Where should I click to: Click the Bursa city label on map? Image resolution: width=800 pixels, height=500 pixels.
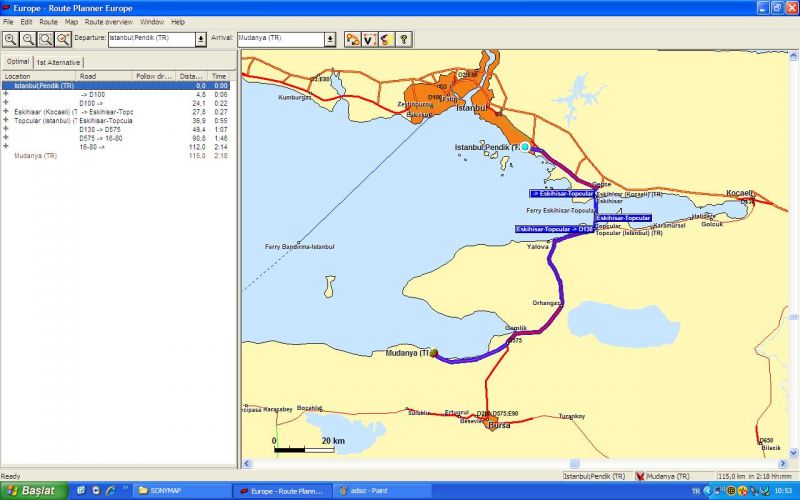[499, 425]
